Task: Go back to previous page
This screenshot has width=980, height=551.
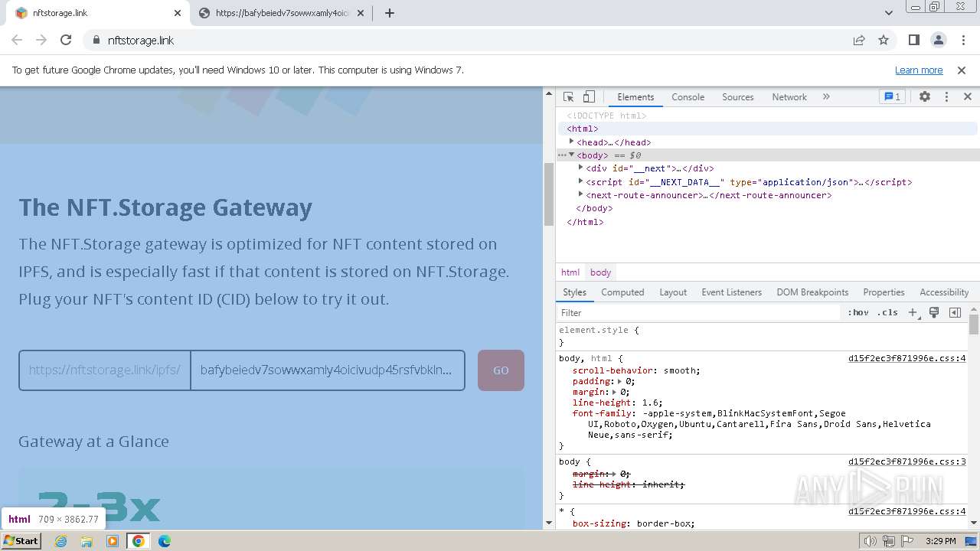Action: pos(17,40)
